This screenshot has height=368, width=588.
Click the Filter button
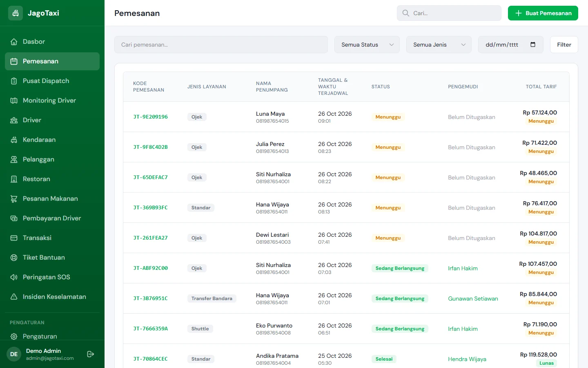564,45
